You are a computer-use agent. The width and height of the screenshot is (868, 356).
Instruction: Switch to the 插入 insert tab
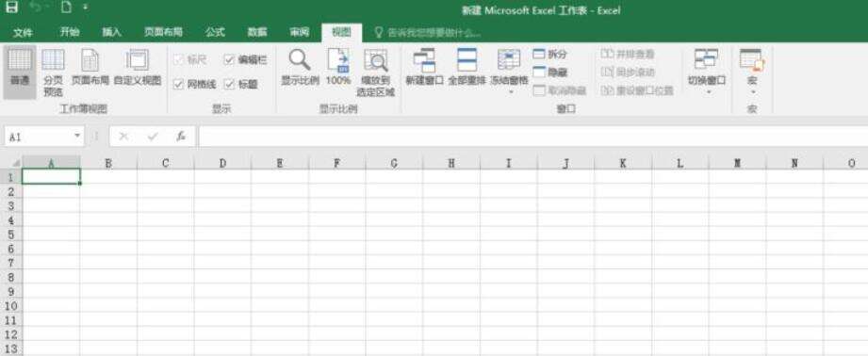[x=111, y=33]
